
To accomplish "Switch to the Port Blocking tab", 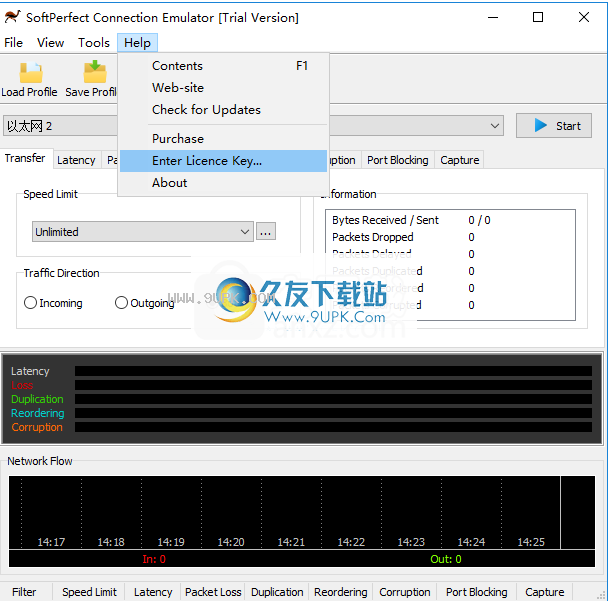I will [397, 160].
